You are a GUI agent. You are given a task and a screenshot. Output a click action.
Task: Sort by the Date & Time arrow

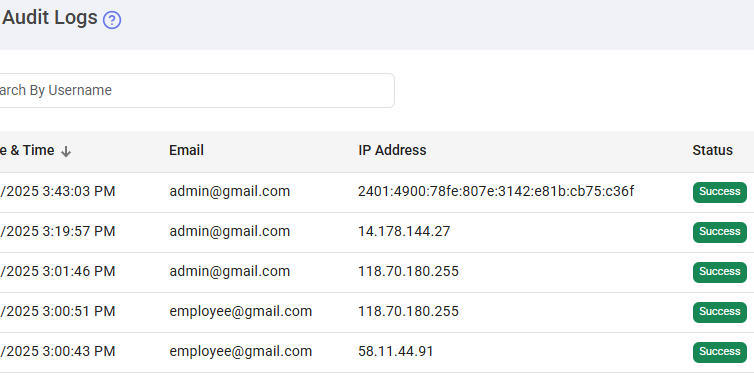(x=66, y=152)
